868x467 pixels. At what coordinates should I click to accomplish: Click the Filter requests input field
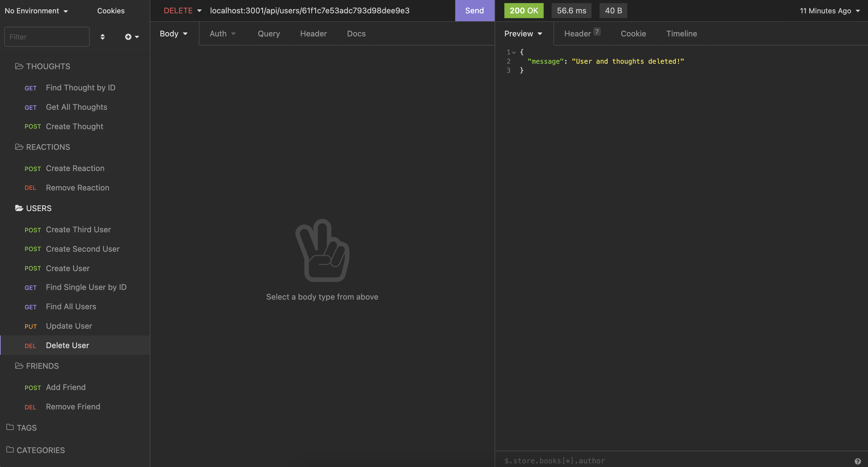pyautogui.click(x=47, y=37)
